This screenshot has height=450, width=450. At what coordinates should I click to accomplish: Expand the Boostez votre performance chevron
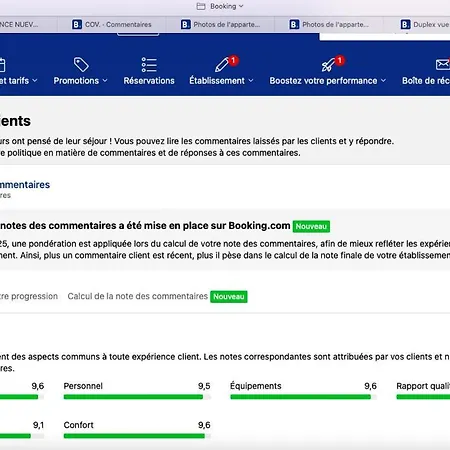click(383, 81)
